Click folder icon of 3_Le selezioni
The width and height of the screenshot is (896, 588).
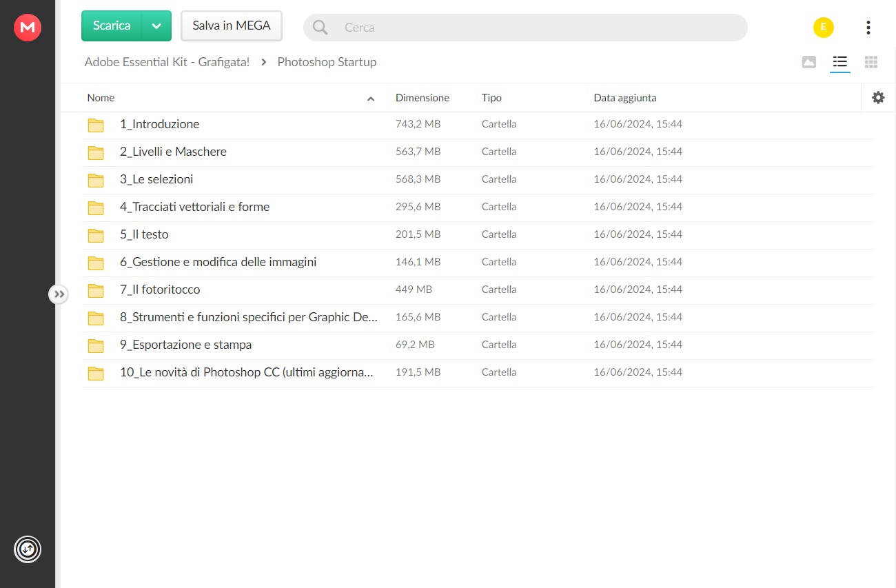(x=96, y=180)
